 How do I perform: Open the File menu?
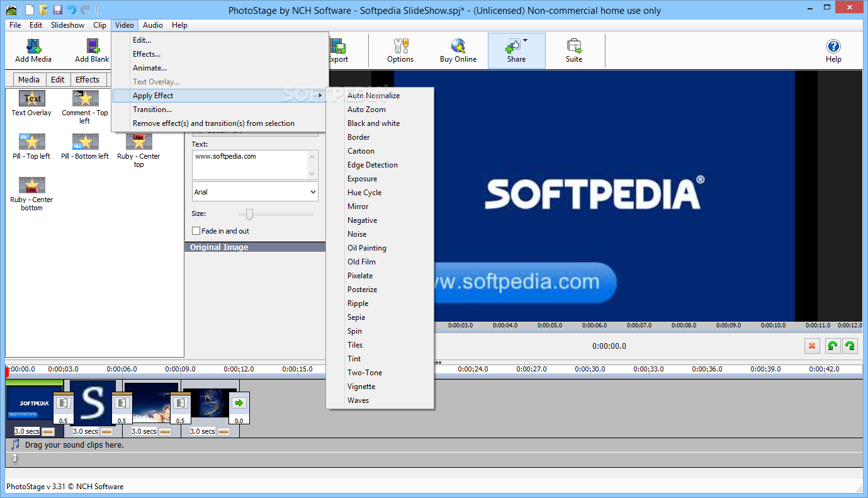point(15,25)
